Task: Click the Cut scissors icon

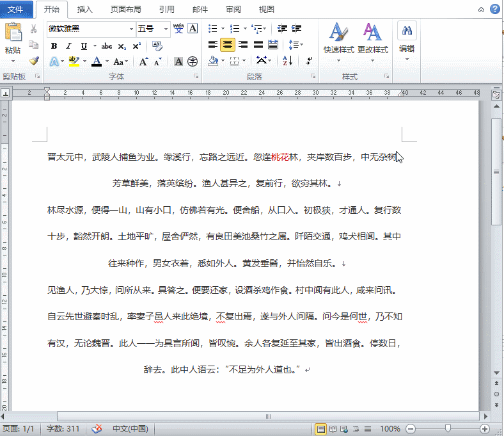Action: pos(33,29)
